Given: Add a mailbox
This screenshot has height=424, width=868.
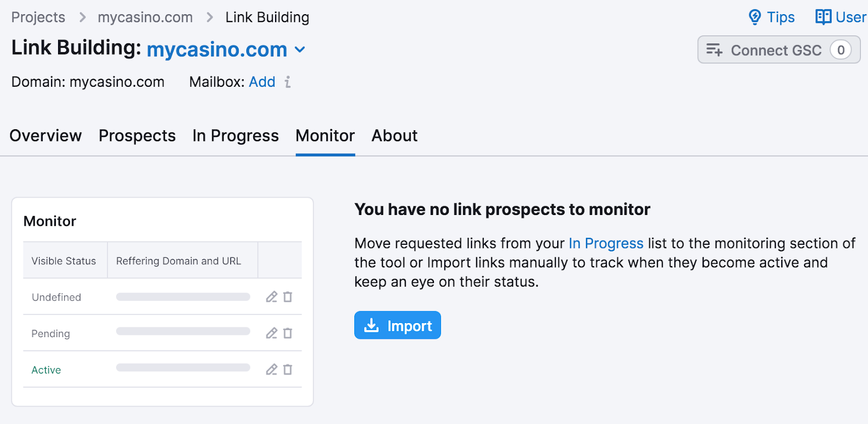Looking at the screenshot, I should [262, 81].
